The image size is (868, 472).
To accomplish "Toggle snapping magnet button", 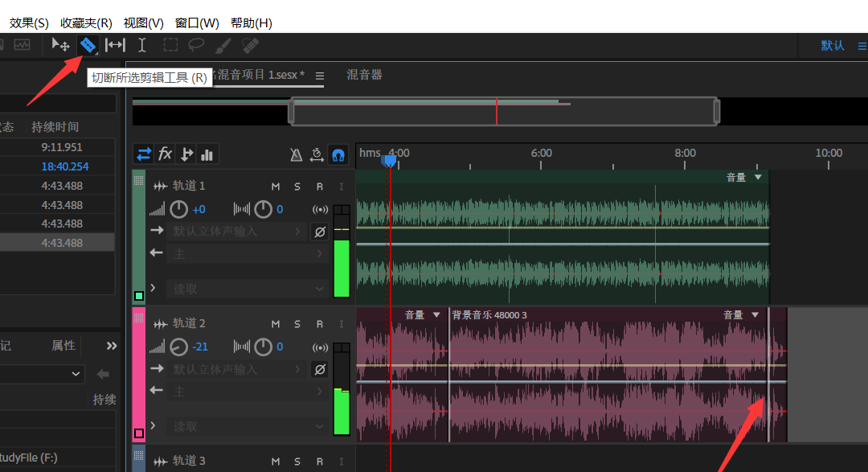I will 338,154.
